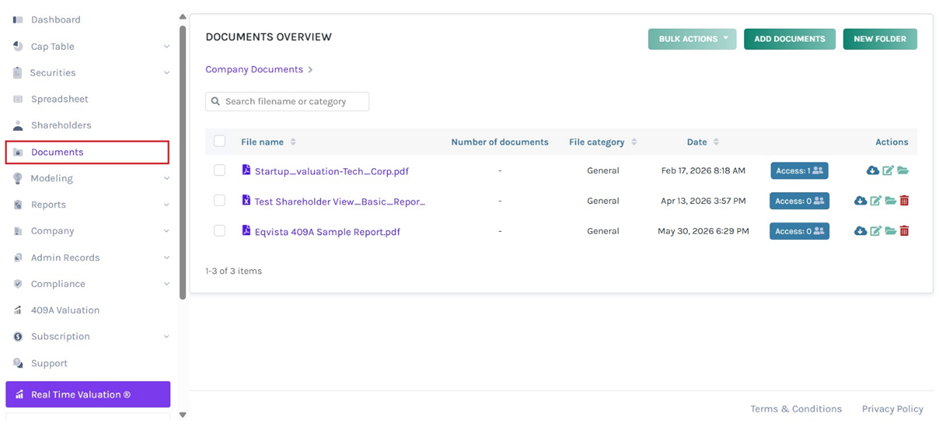Image resolution: width=939 pixels, height=424 pixels.
Task: Open the Terms & Conditions footer link
Action: click(796, 409)
